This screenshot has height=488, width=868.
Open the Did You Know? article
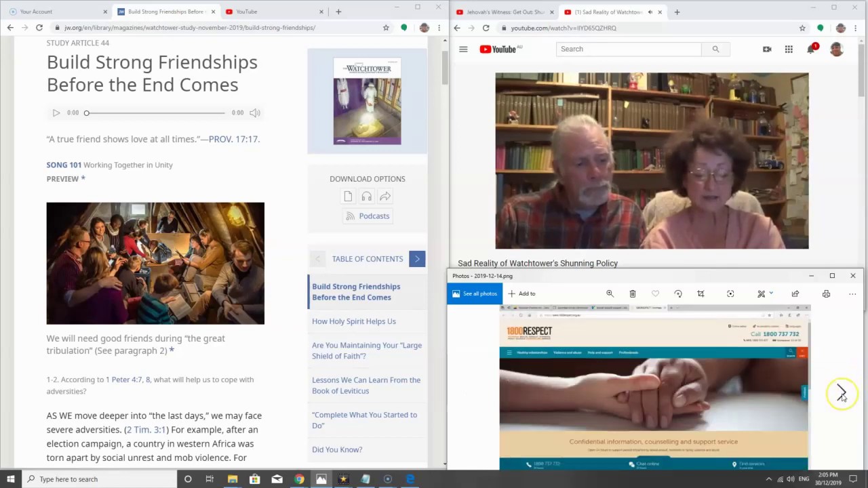click(337, 449)
